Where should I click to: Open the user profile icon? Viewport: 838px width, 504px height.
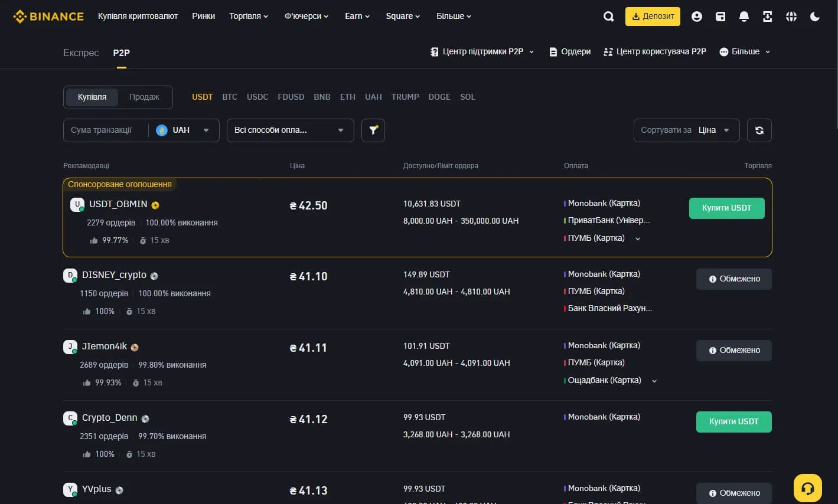(x=697, y=17)
